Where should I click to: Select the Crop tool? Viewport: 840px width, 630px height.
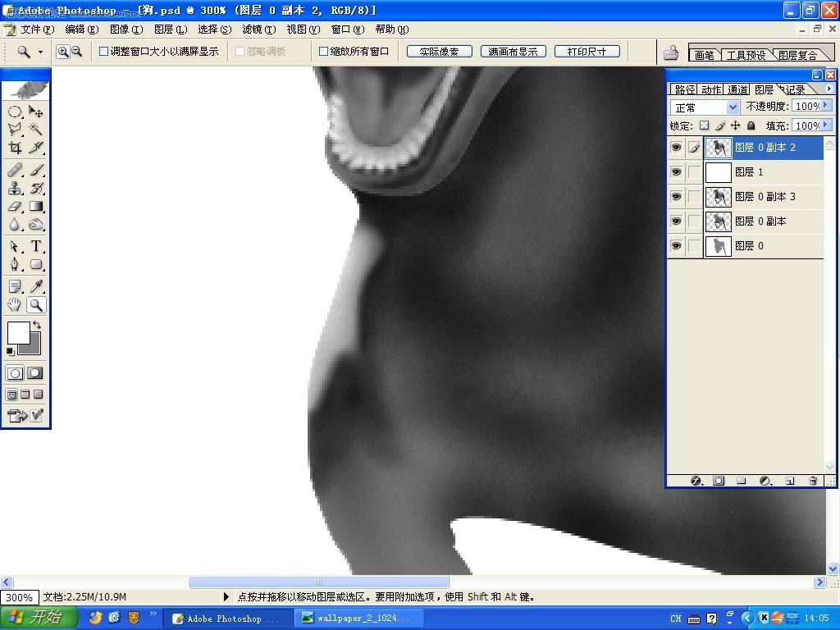click(15, 148)
